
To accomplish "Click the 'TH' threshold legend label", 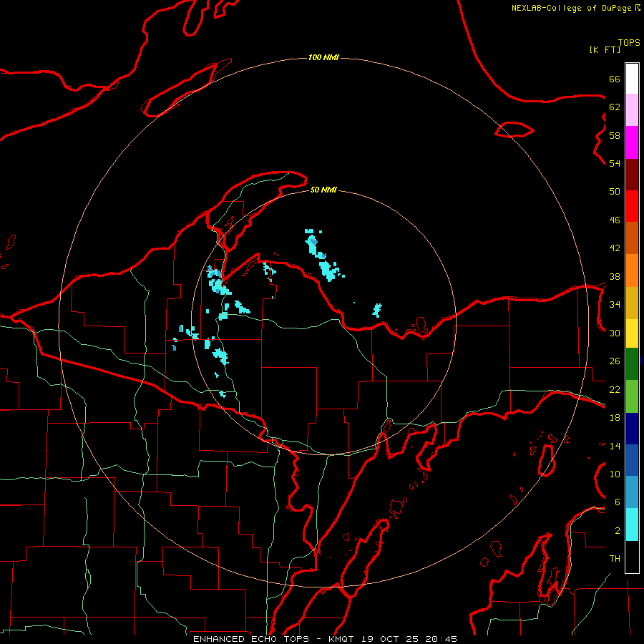I will [615, 559].
